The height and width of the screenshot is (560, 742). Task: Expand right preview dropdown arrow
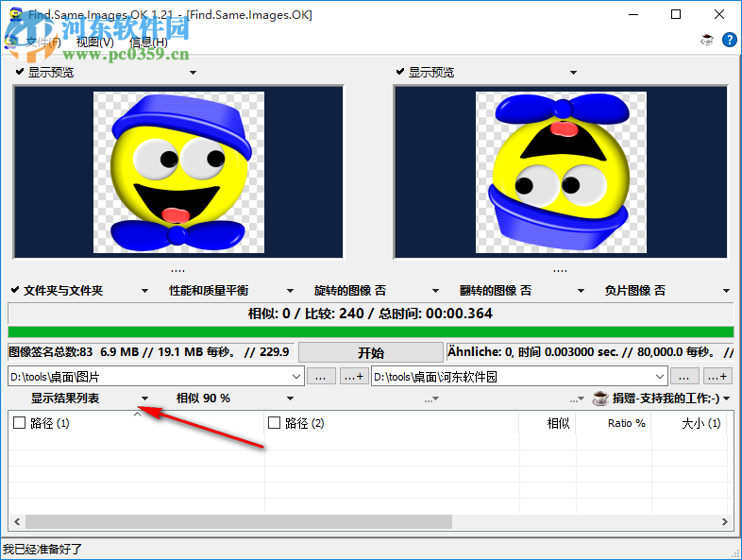[x=573, y=73]
